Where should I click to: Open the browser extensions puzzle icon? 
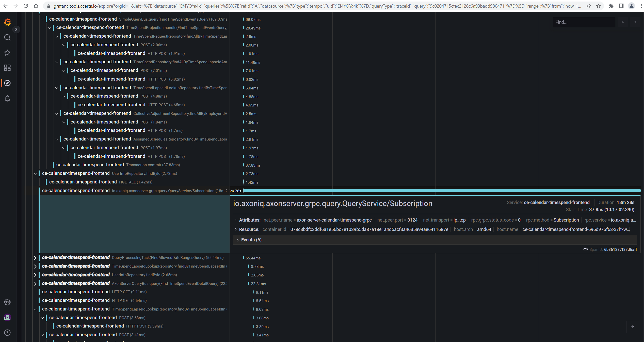click(611, 6)
